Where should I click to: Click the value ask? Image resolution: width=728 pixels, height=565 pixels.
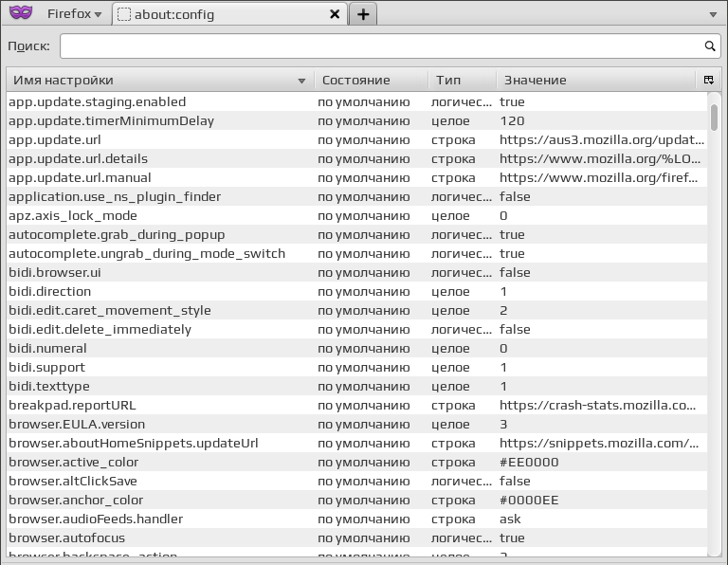point(510,519)
